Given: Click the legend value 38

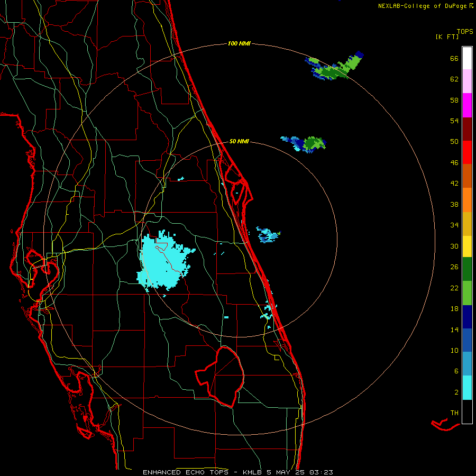Looking at the screenshot, I should point(454,204).
